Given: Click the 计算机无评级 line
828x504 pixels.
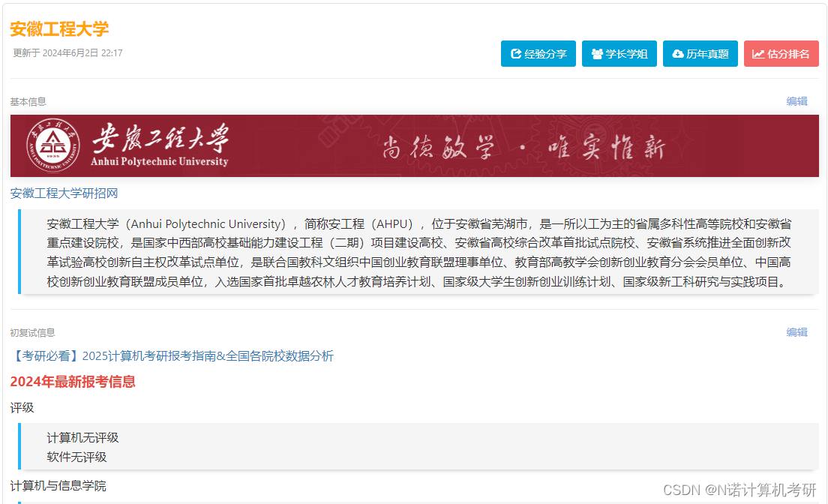Looking at the screenshot, I should tap(83, 437).
